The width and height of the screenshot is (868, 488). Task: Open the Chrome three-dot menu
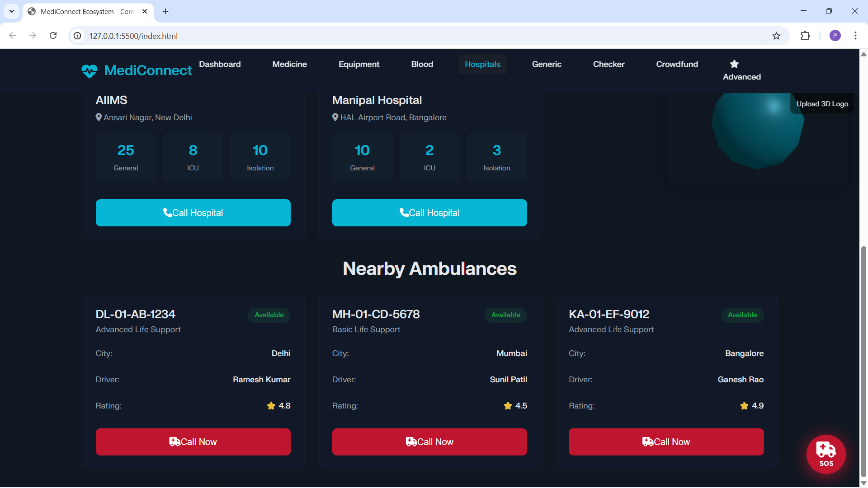pos(855,36)
